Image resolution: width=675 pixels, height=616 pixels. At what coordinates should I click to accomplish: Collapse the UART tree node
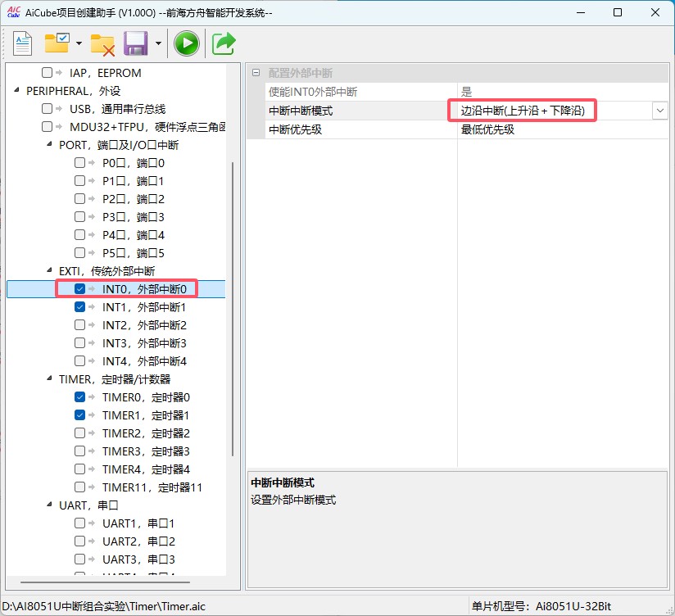point(49,505)
